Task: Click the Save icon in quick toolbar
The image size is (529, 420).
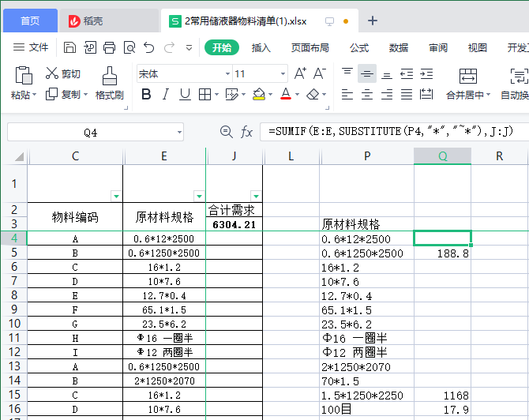Action: (69, 47)
